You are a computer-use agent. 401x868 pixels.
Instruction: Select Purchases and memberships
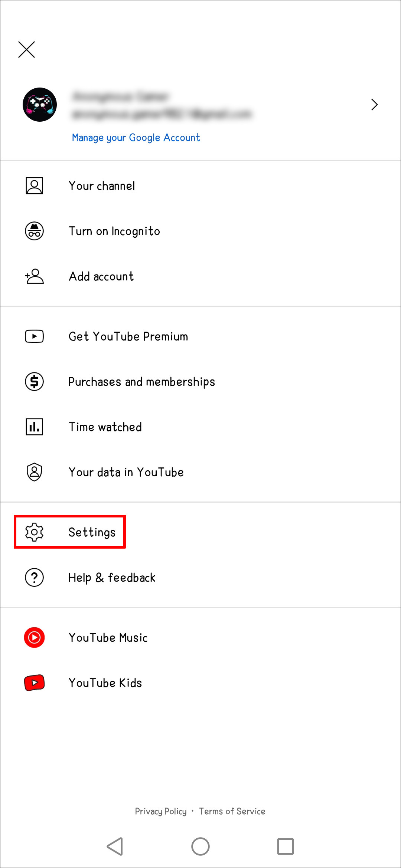pos(141,382)
